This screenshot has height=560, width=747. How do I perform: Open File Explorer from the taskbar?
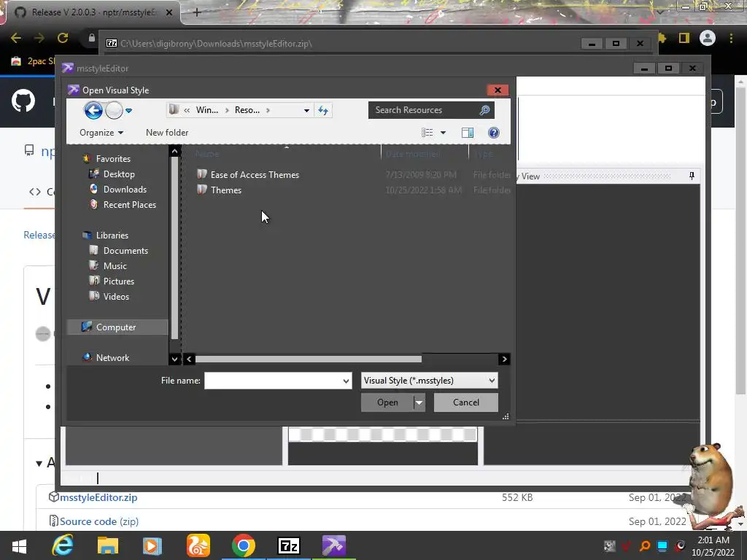[x=108, y=545]
